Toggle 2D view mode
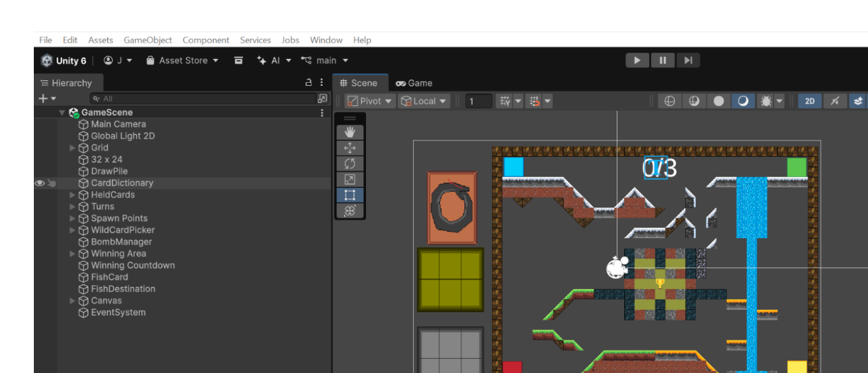The image size is (868, 373). (x=810, y=101)
